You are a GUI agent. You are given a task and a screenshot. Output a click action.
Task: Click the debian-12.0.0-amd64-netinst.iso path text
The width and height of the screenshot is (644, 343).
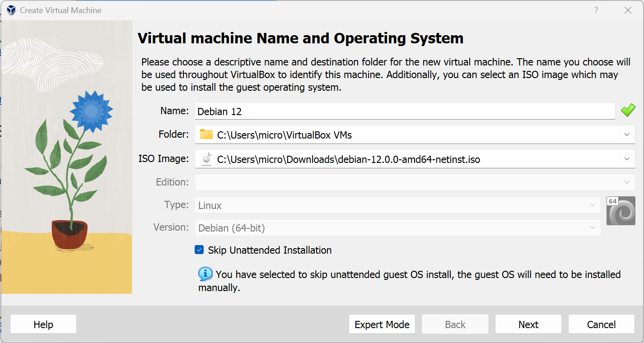[349, 159]
